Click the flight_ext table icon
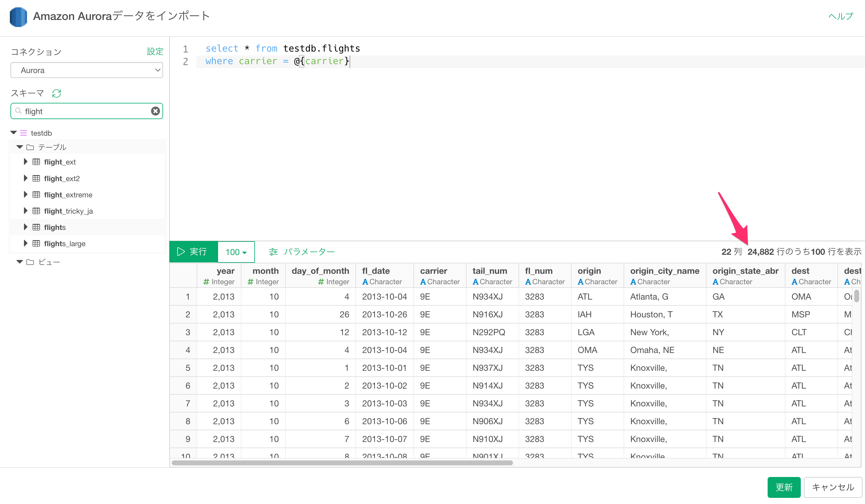The width and height of the screenshot is (865, 504). click(36, 162)
